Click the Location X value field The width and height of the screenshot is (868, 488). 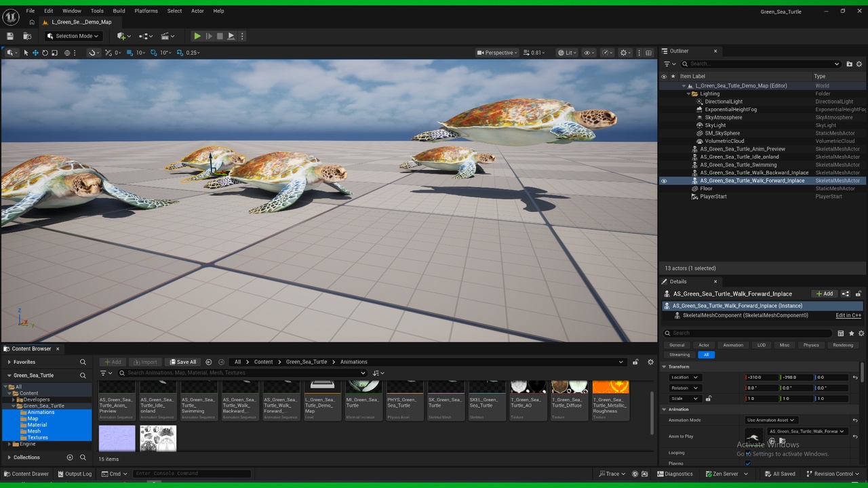762,378
